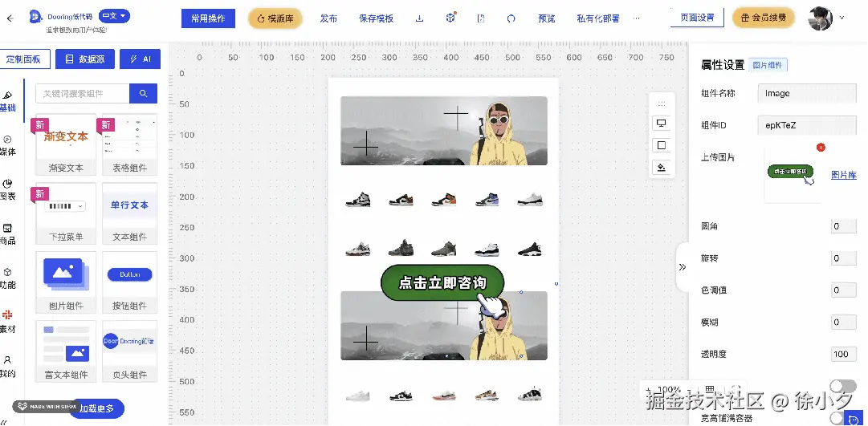Screen dimensions: 868x426
Task: Click the 私有化部署 link
Action: coord(598,18)
